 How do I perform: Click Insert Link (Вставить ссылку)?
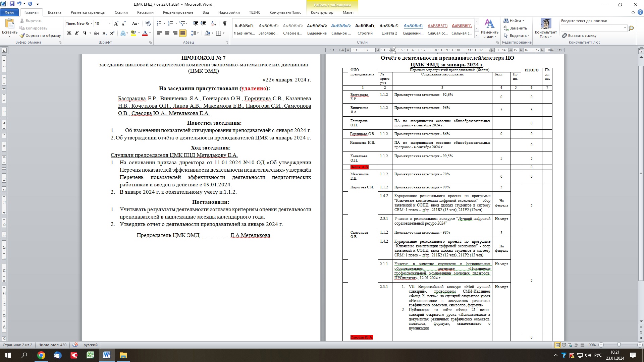pos(579,36)
